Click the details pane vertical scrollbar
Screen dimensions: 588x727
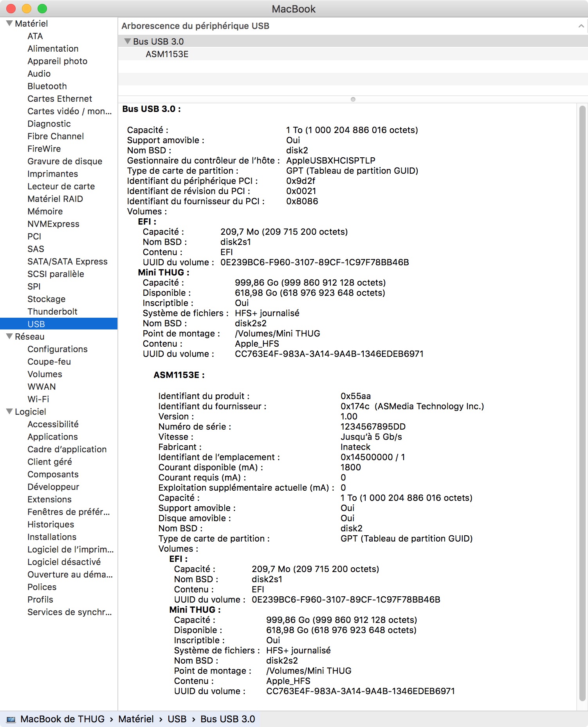tap(582, 404)
